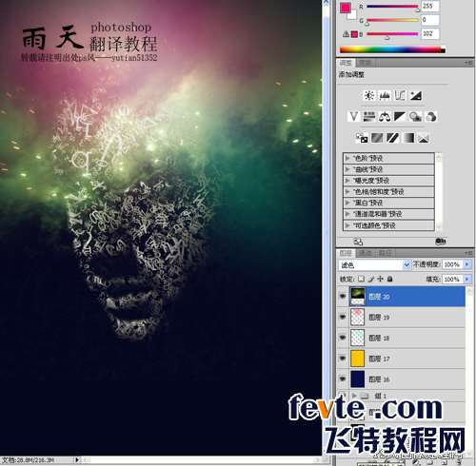Open the status bar document info arrow
Image resolution: width=476 pixels, height=466 pixels.
(77, 459)
